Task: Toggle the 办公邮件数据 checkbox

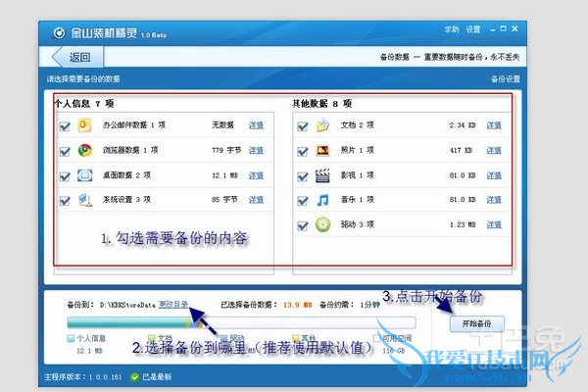Action: click(65, 126)
